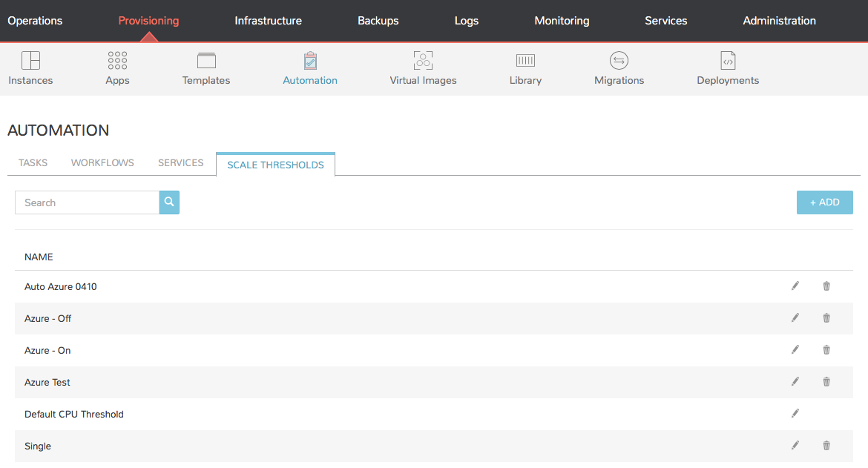
Task: Edit Auto Azure 0410 with pencil icon
Action: pyautogui.click(x=795, y=286)
